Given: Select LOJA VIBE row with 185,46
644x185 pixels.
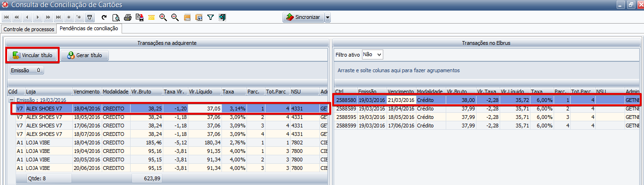Looking at the screenshot, I should [171, 142].
